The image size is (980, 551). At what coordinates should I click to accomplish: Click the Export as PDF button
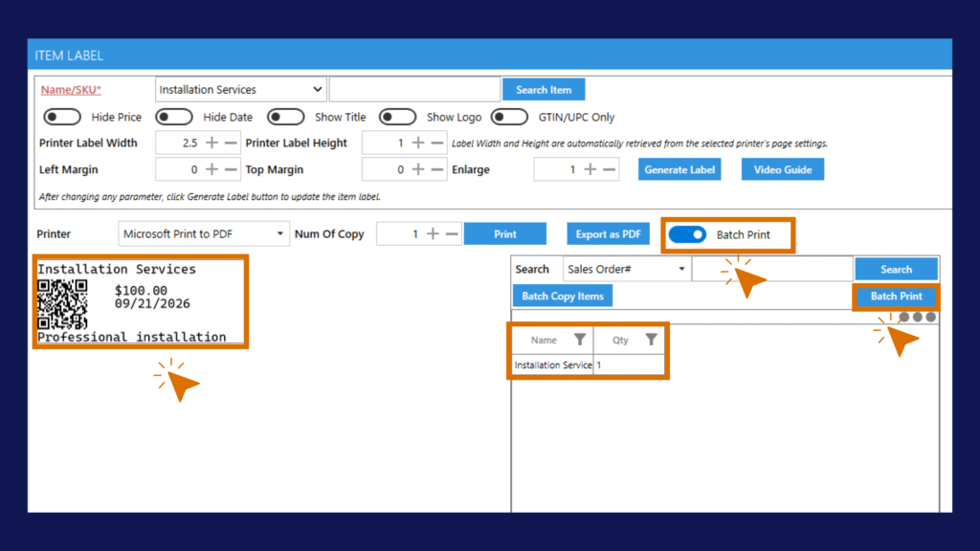608,234
